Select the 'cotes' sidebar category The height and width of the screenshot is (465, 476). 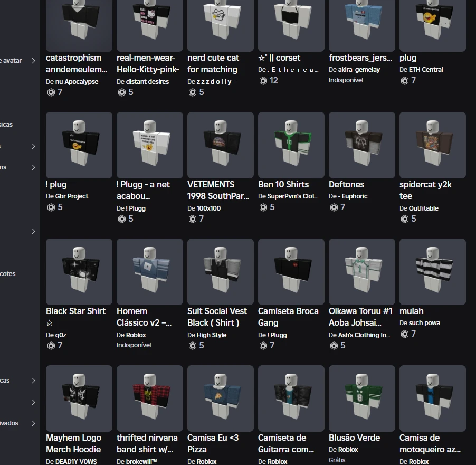click(x=8, y=274)
